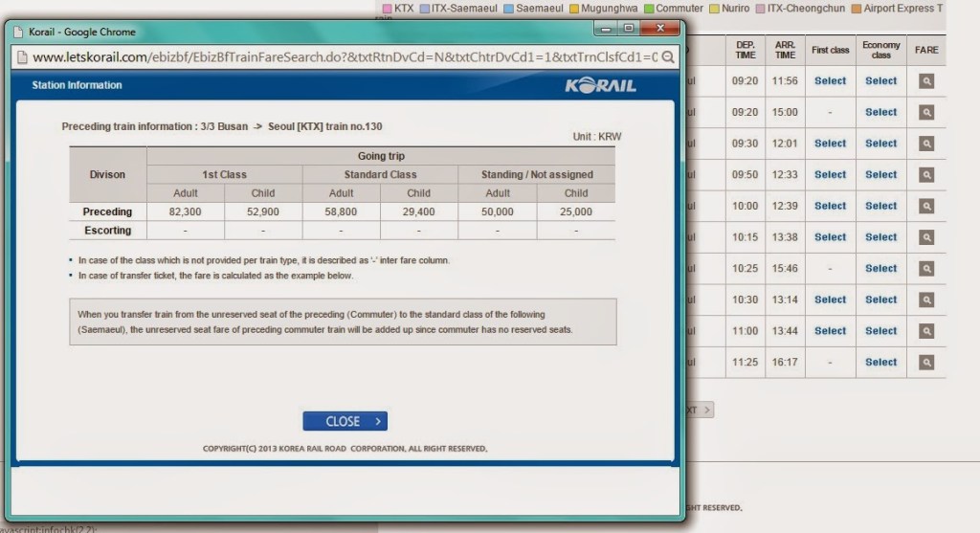Select Economy class for the 11:25 train

[880, 363]
